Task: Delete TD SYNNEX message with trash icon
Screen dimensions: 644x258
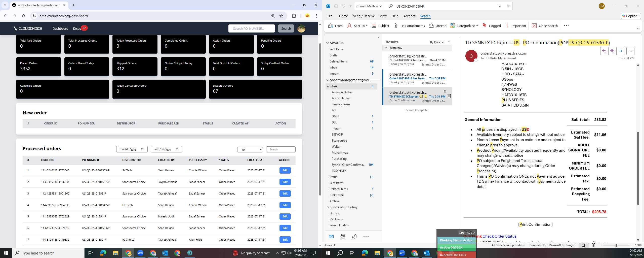Action: click(449, 96)
